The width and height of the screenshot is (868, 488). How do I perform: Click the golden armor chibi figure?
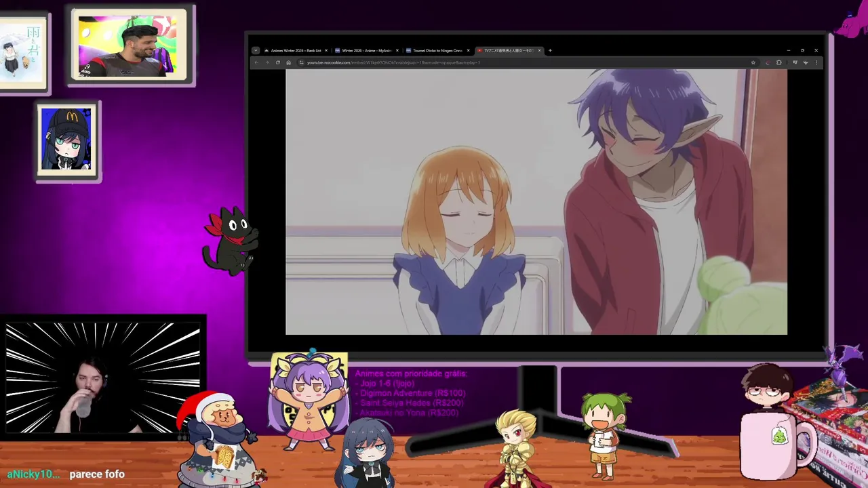[517, 447]
